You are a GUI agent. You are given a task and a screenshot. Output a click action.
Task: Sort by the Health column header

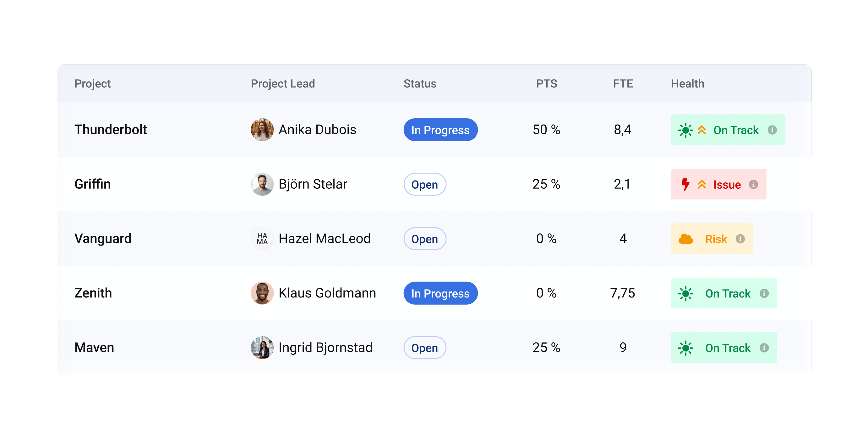[687, 84]
